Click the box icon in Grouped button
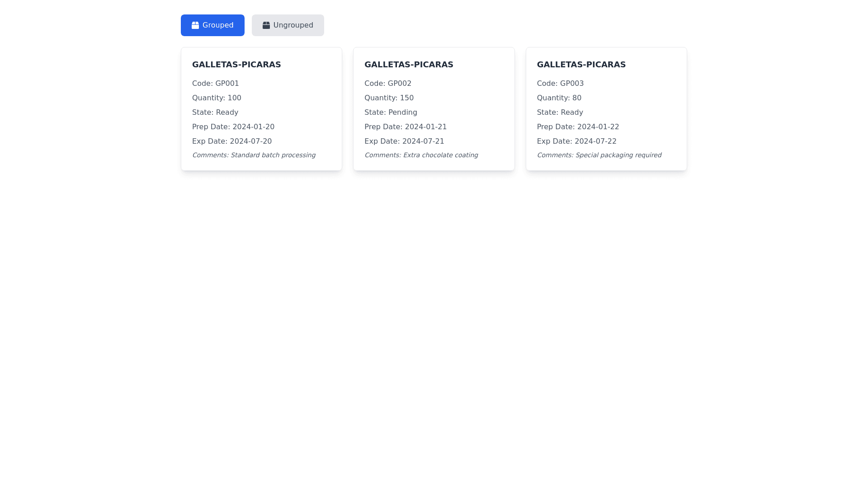 tap(195, 25)
